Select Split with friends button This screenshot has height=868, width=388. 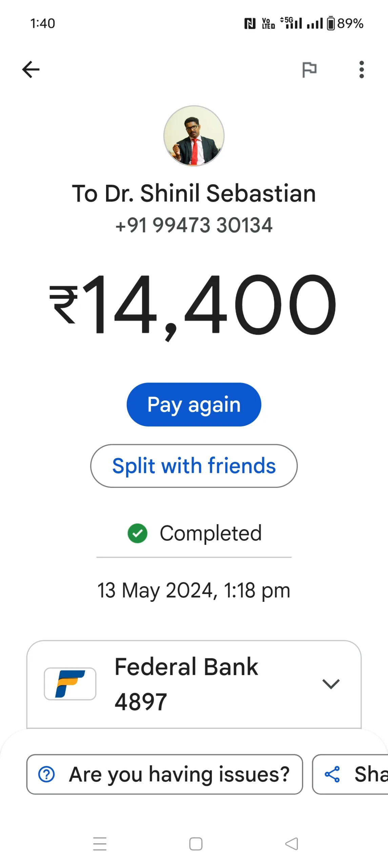tap(194, 466)
